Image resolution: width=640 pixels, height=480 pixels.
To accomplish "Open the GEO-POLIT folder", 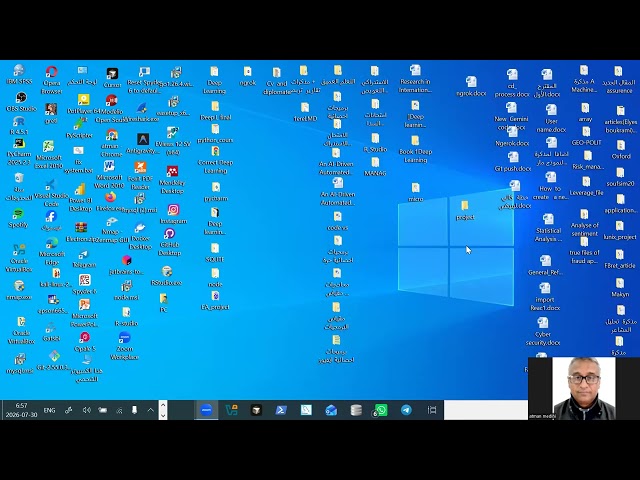I will 586,136.
